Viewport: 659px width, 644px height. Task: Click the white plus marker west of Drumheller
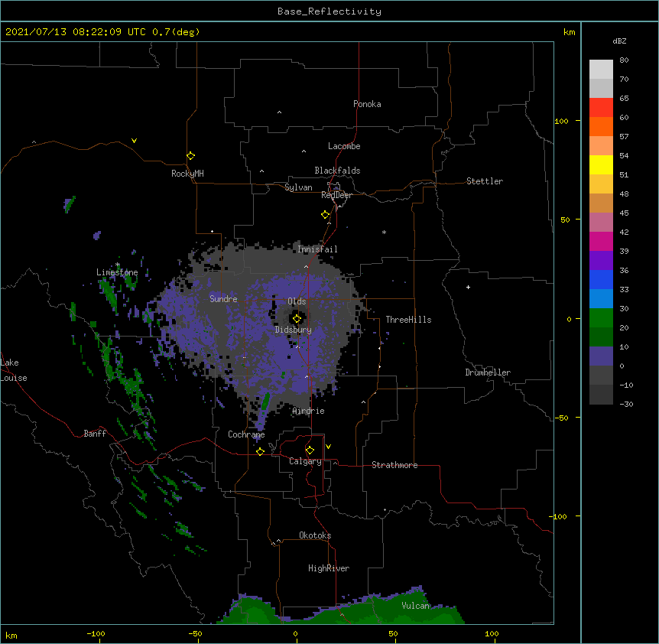pyautogui.click(x=468, y=287)
